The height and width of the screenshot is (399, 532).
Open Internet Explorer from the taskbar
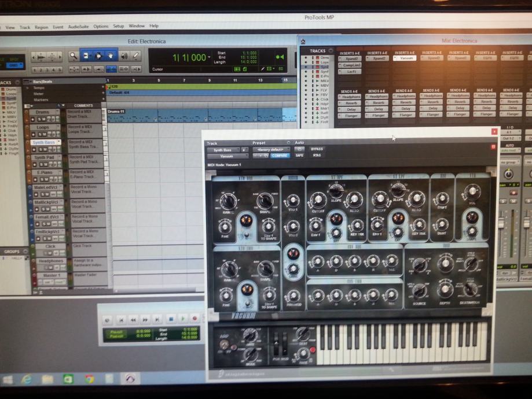(26, 379)
